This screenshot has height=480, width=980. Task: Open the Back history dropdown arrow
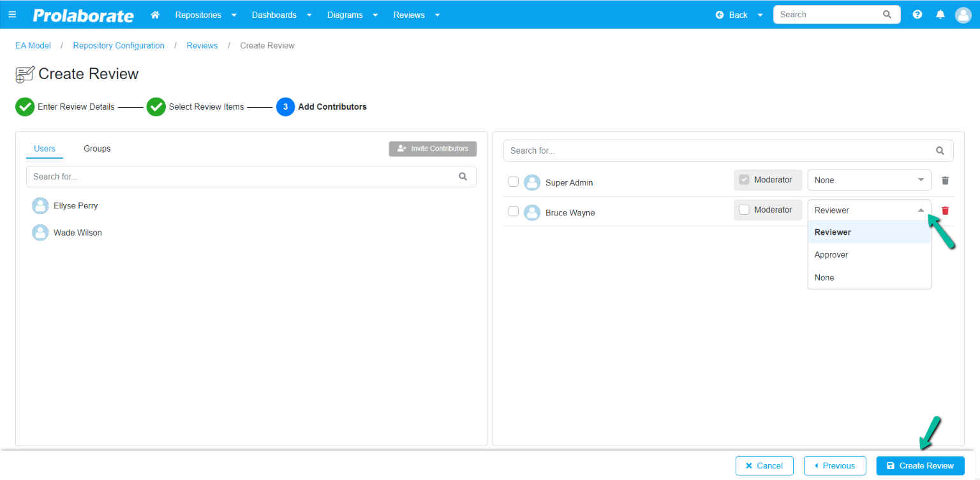tap(760, 15)
